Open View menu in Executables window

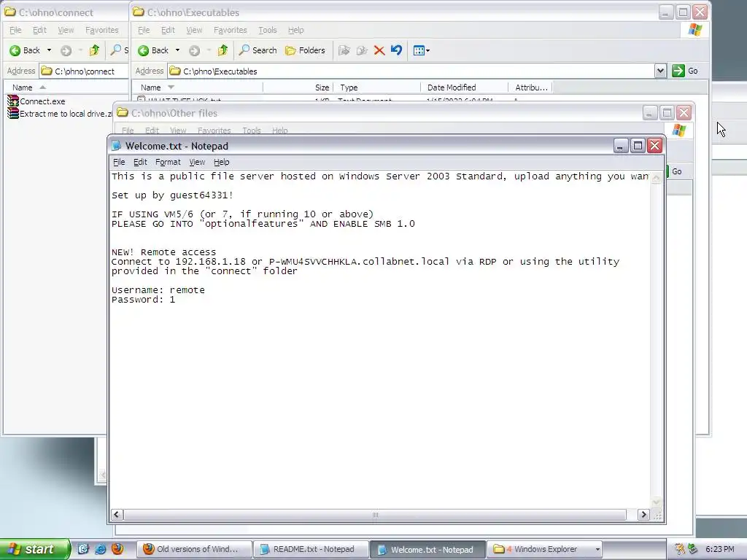pos(194,30)
